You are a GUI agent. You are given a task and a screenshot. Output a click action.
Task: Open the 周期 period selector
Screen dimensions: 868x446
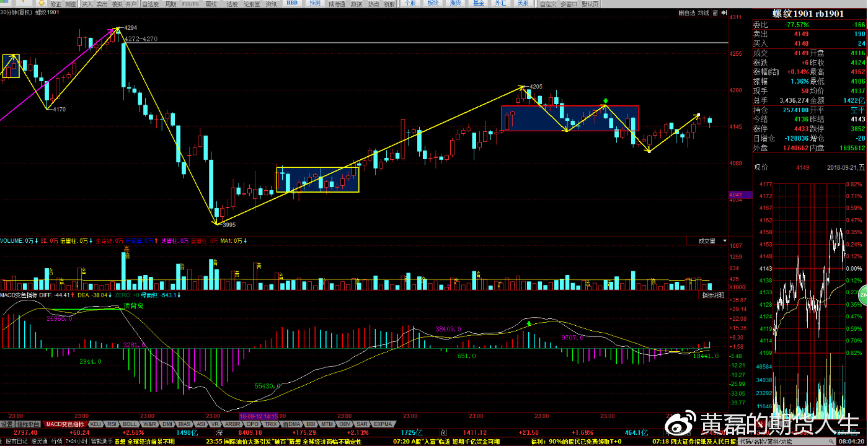[170, 4]
